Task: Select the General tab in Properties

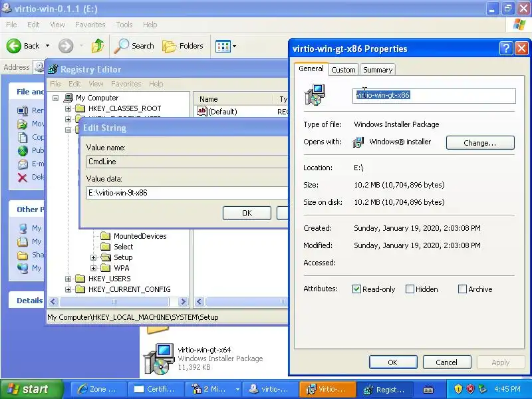Action: pyautogui.click(x=311, y=68)
